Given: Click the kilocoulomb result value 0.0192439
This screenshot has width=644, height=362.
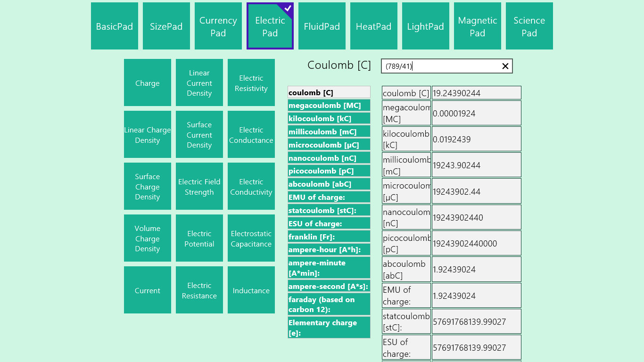Looking at the screenshot, I should (x=476, y=140).
